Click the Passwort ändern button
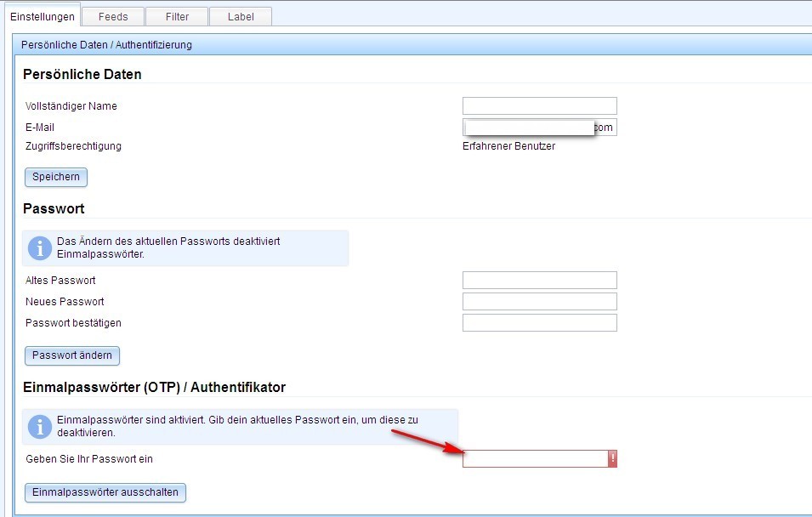 pos(72,355)
